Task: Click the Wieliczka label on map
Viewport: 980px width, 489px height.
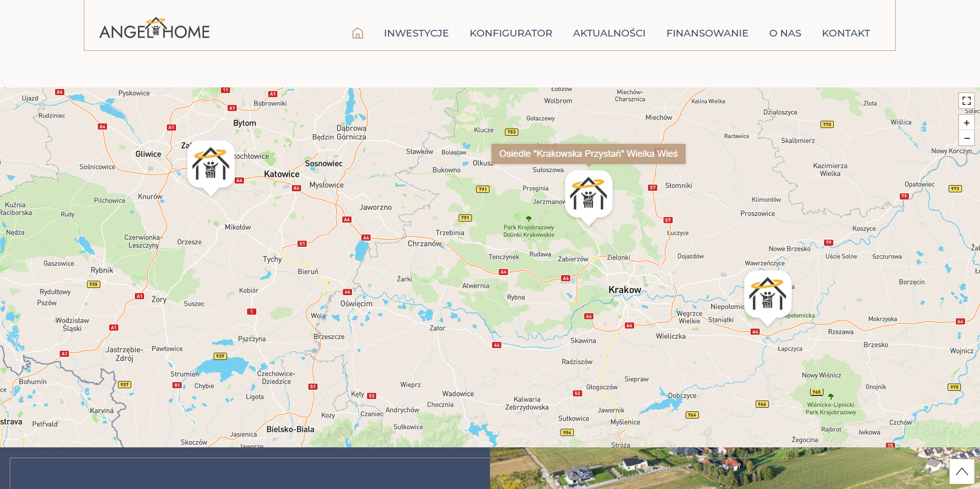Action: (x=671, y=336)
